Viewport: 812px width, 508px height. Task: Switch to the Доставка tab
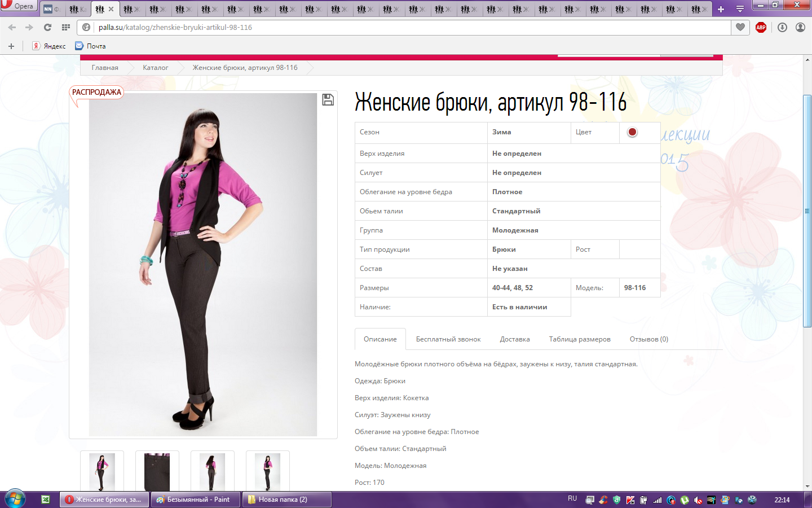[514, 339]
